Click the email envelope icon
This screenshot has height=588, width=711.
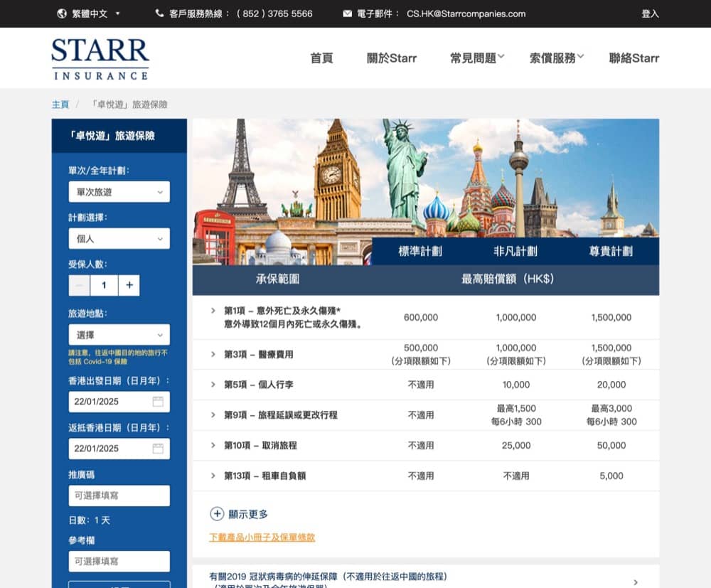pyautogui.click(x=348, y=14)
